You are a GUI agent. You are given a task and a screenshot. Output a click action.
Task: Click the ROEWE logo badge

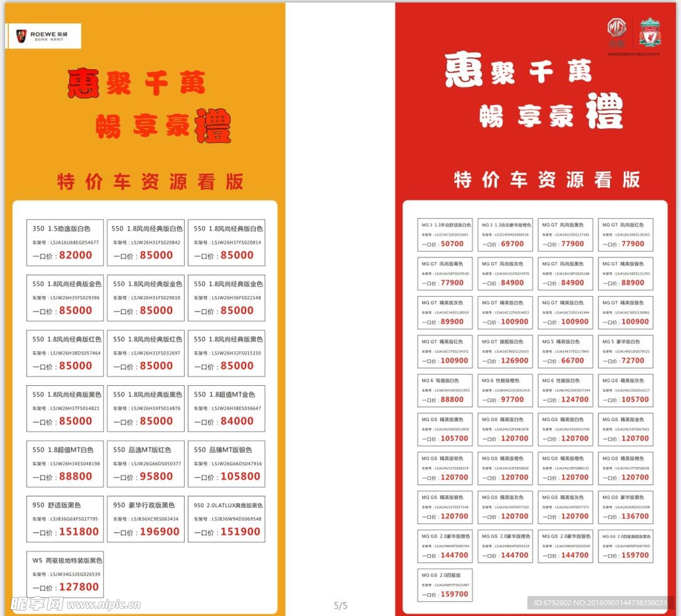(44, 36)
